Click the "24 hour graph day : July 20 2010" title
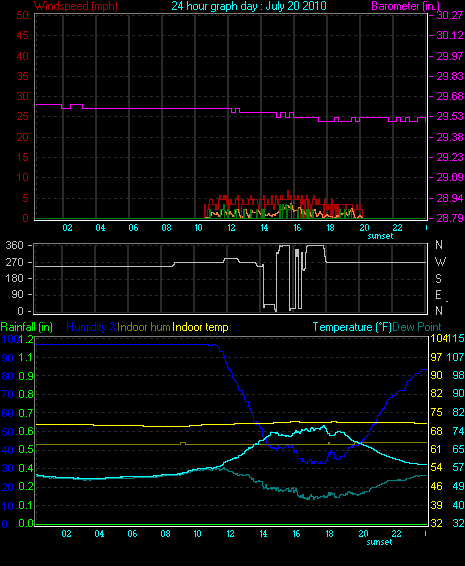465x566 pixels. point(249,6)
